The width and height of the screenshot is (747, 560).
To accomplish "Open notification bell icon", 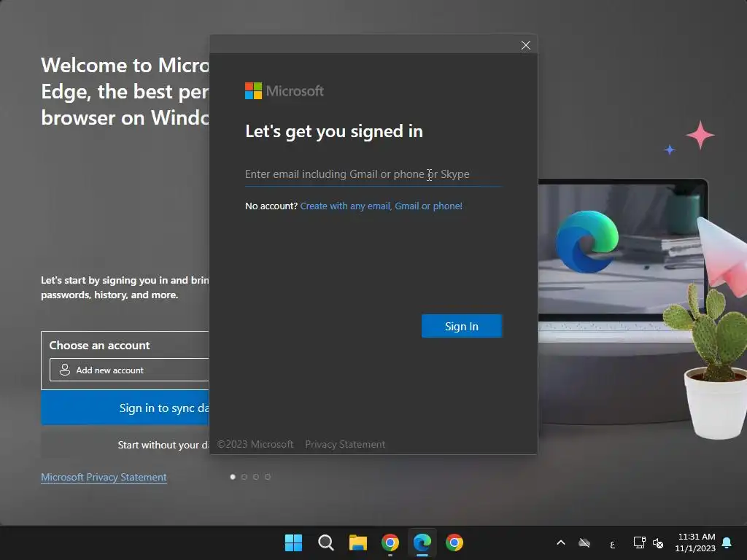I will click(727, 542).
